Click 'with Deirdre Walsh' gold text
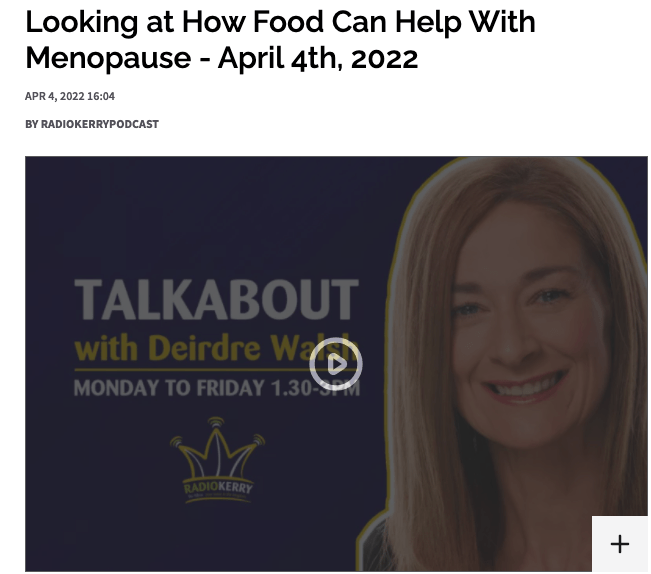 click(216, 347)
